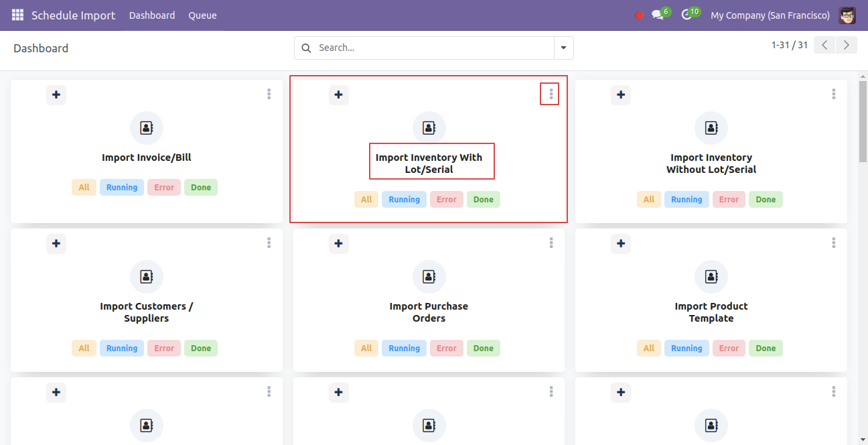
Task: Show Error for Import Purchase Orders
Action: (x=447, y=348)
